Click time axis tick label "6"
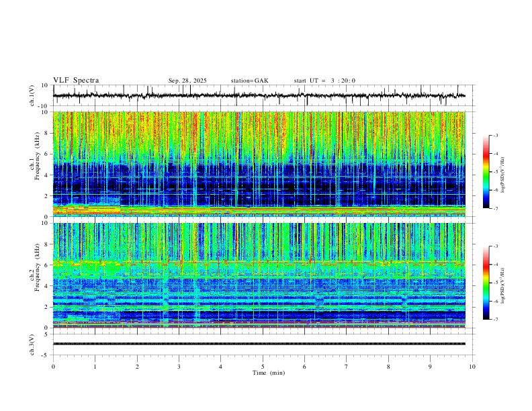This screenshot has width=532, height=411. [x=304, y=367]
